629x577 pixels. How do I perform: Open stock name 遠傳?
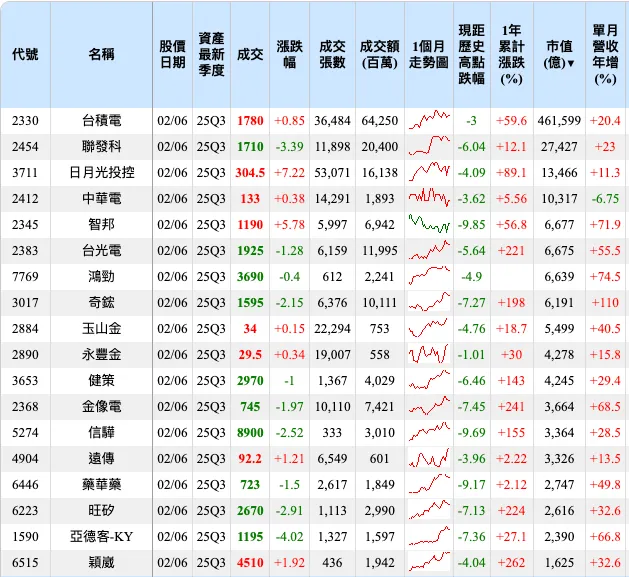pos(101,459)
